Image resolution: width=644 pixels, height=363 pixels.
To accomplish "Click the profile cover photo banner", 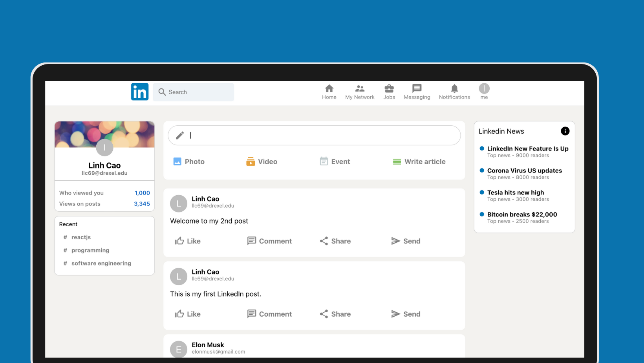I will [104, 134].
